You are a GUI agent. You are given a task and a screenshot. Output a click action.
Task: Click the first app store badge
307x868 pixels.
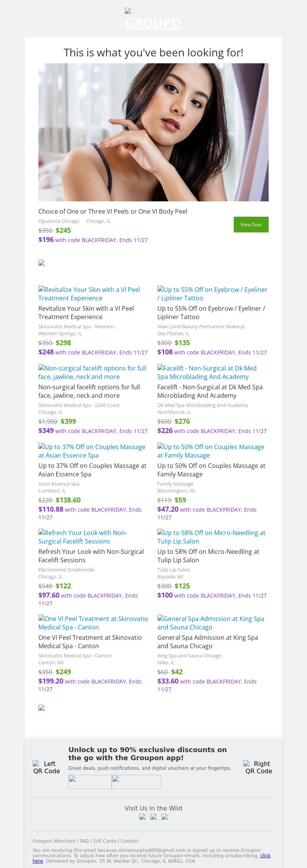pos(90,782)
